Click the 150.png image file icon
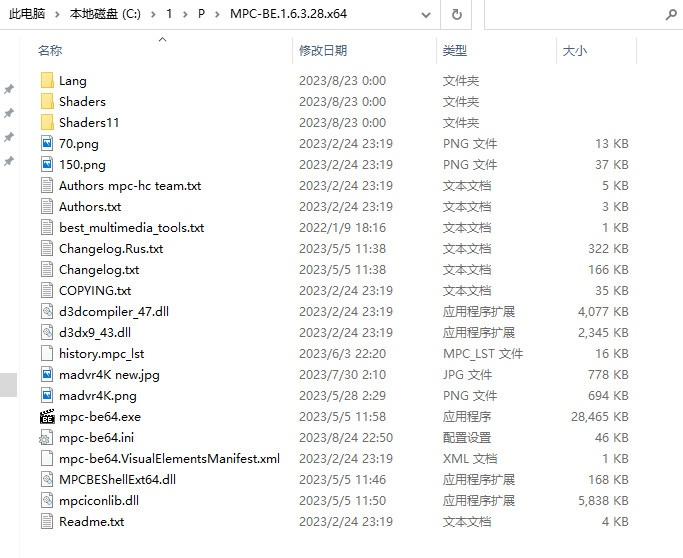 tap(47, 165)
